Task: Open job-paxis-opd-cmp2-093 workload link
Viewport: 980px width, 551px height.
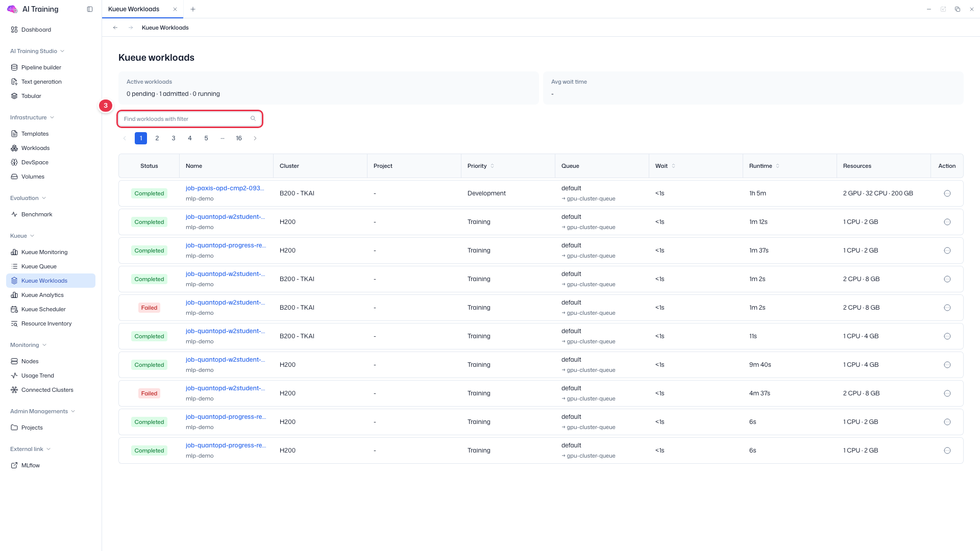Action: click(x=225, y=188)
